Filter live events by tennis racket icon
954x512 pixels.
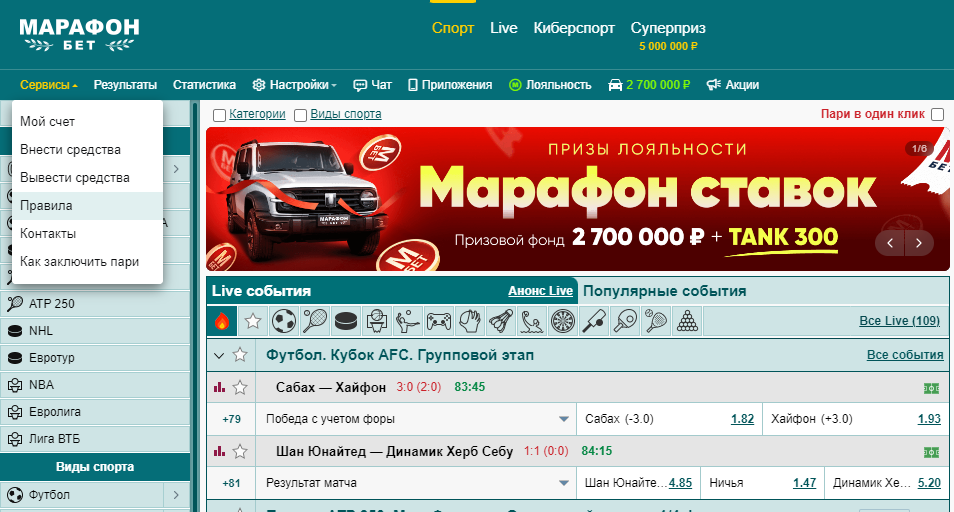(x=315, y=321)
